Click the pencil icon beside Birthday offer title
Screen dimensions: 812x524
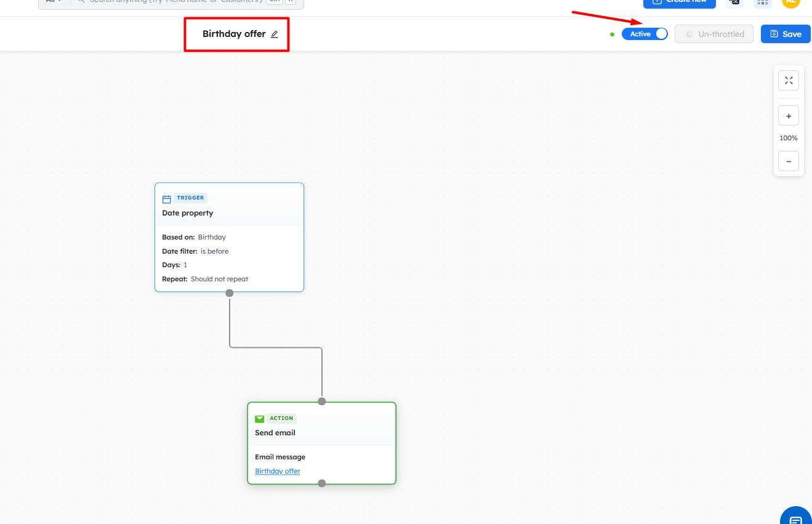click(x=275, y=34)
